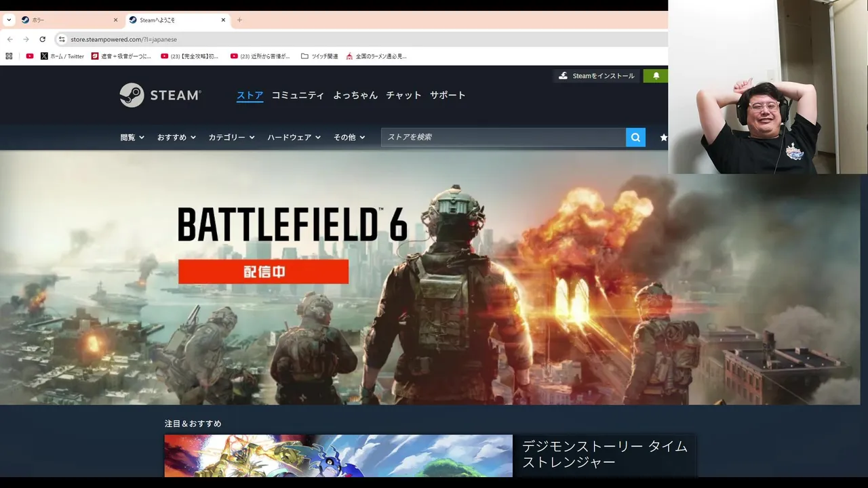The height and width of the screenshot is (488, 868).
Task: Close the Steamへようこそ tab
Action: (x=223, y=20)
